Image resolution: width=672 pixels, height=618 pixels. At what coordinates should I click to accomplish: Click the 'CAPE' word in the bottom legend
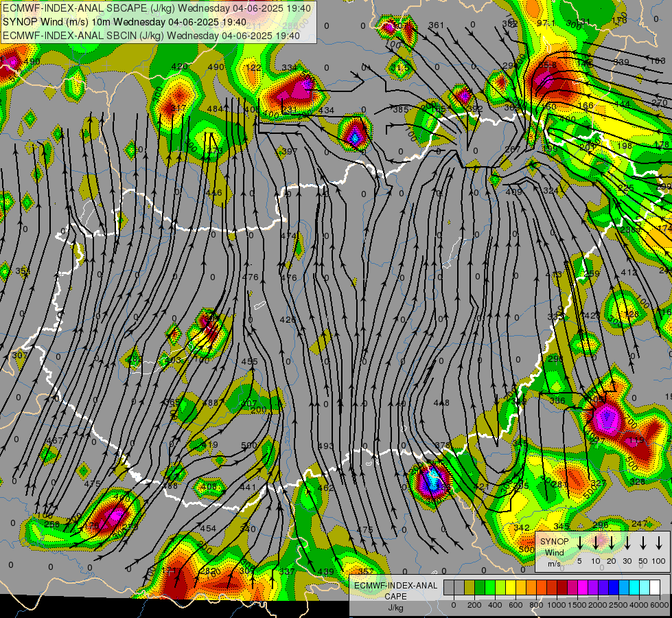(395, 597)
